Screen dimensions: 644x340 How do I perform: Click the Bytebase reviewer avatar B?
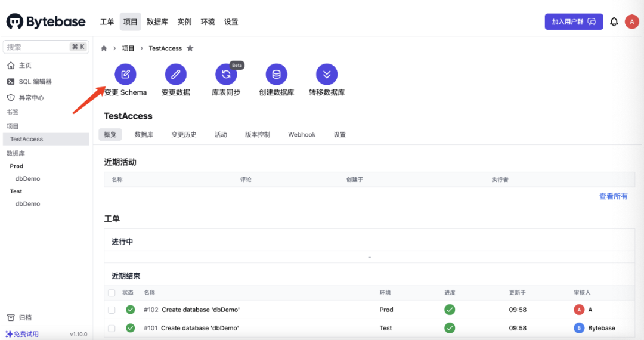579,328
